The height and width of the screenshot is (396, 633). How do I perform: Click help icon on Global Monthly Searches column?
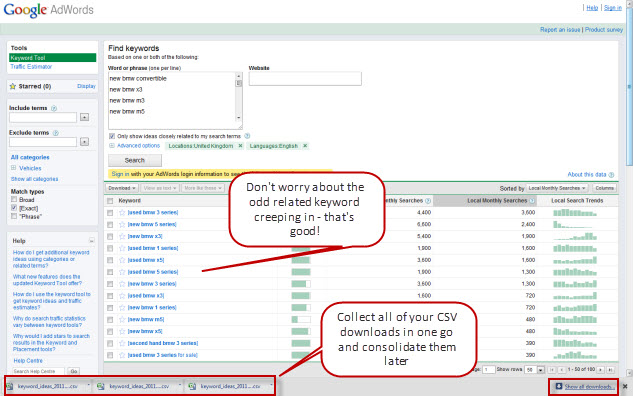tap(428, 201)
